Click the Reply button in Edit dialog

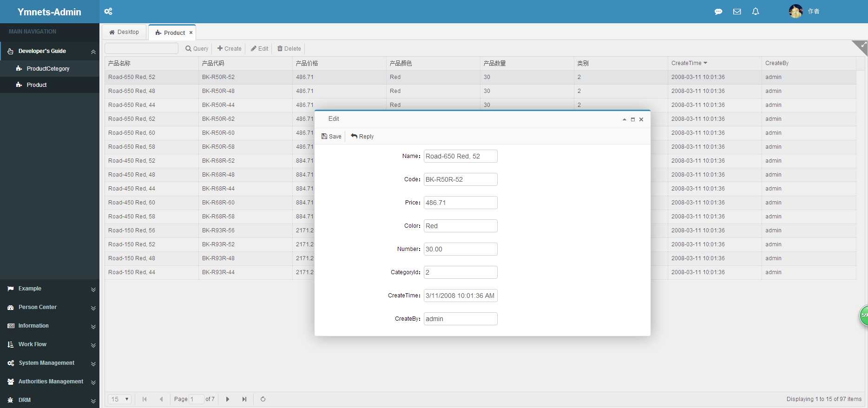pos(362,136)
